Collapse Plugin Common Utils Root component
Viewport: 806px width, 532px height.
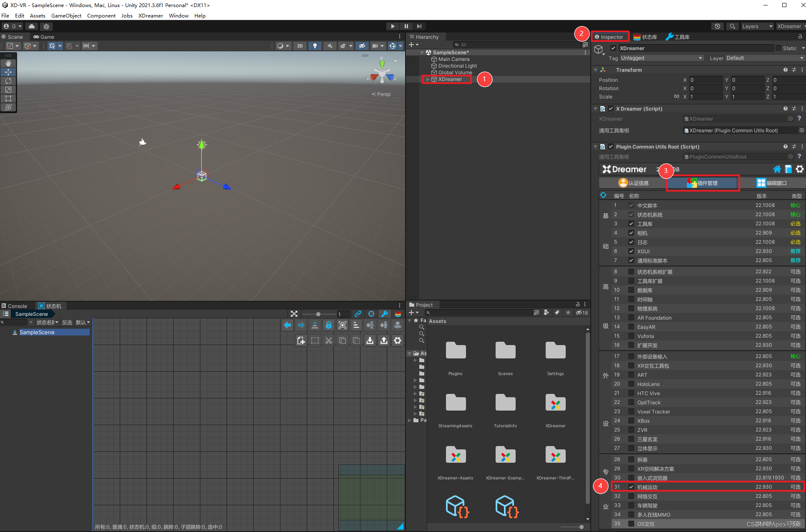point(596,146)
